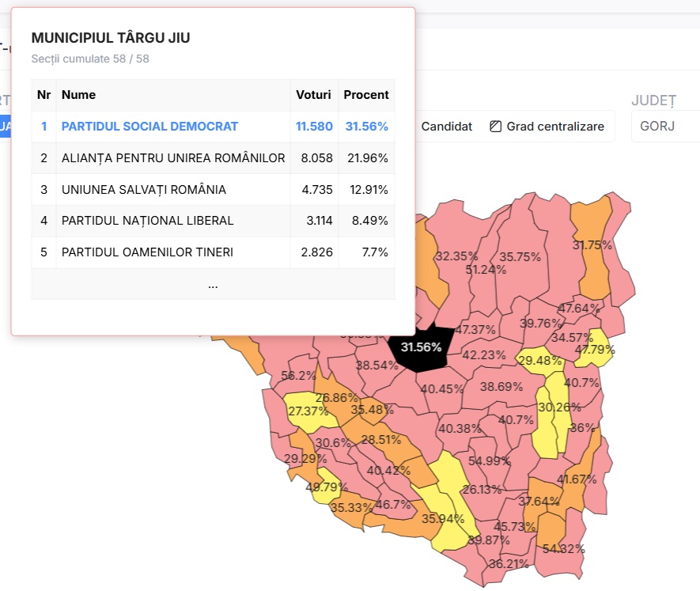Expand the '...' row for more parties

(x=213, y=284)
